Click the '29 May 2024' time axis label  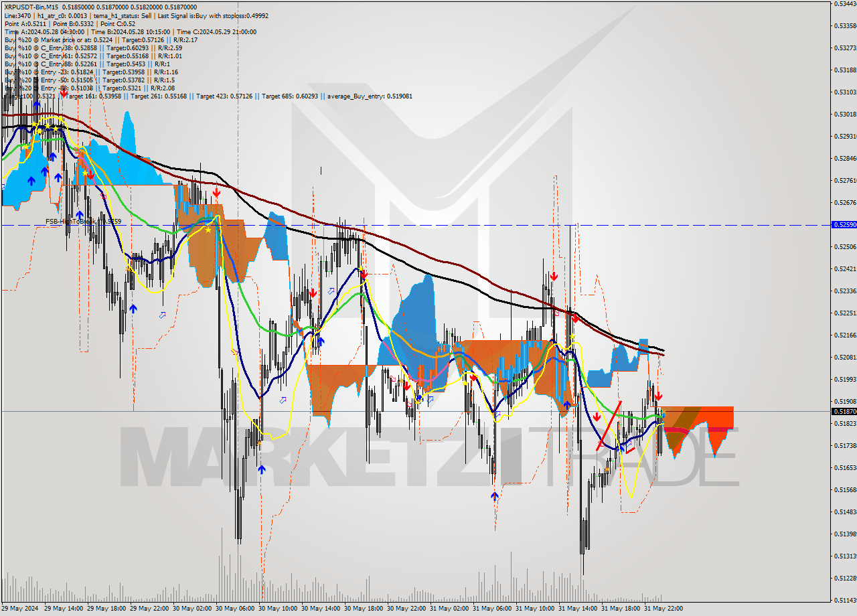point(18,609)
